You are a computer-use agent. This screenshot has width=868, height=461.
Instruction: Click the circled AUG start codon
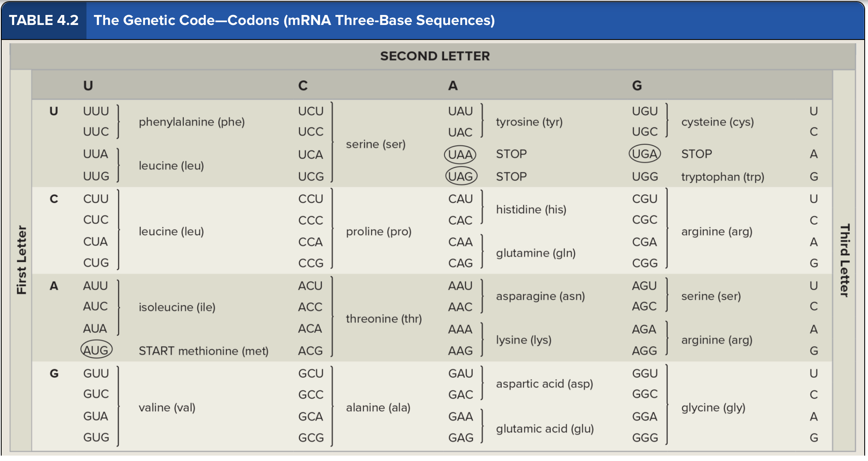(96, 350)
